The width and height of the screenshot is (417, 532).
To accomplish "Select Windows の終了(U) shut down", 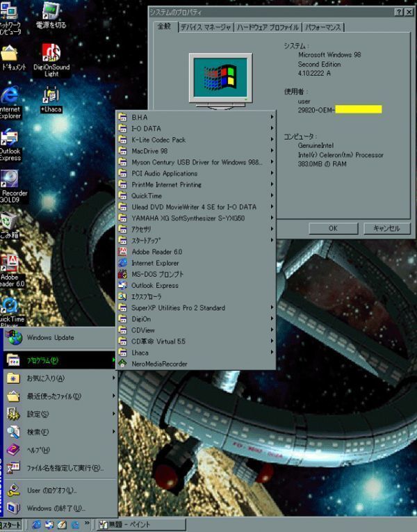I will [x=60, y=508].
